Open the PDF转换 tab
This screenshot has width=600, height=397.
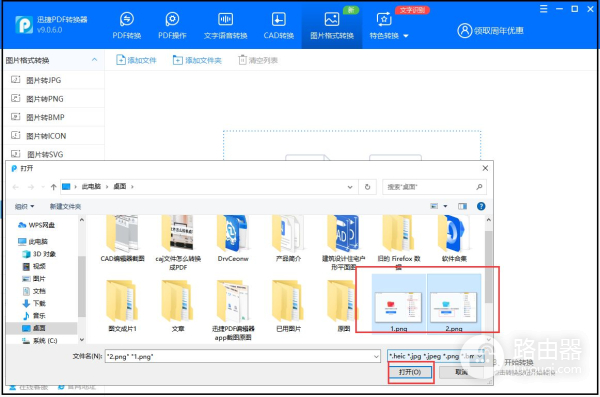127,25
